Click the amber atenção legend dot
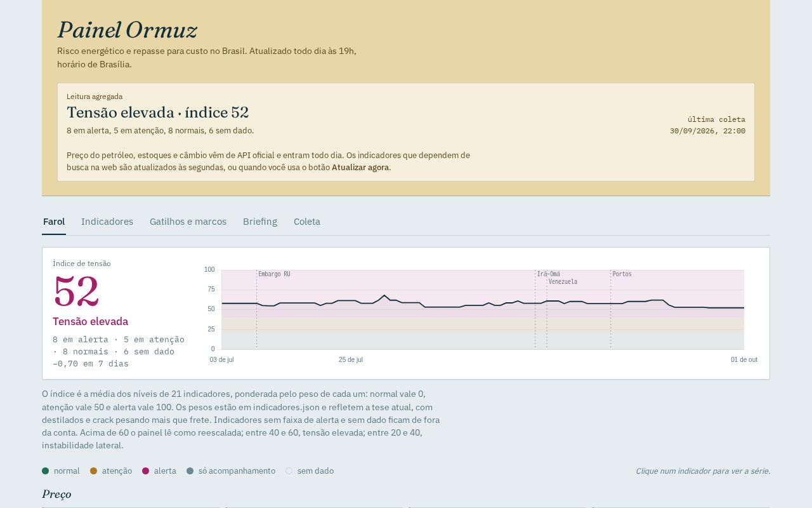This screenshot has width=812, height=508. pyautogui.click(x=94, y=471)
